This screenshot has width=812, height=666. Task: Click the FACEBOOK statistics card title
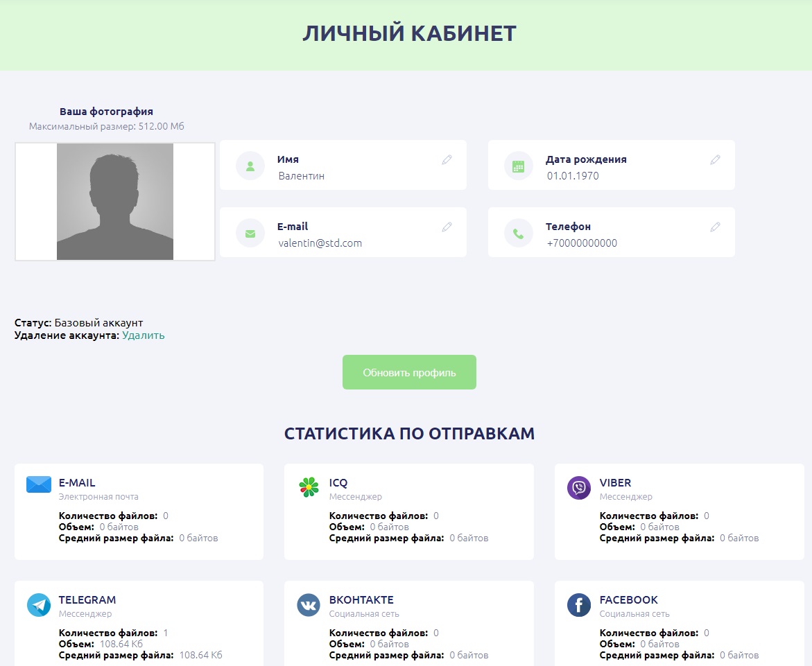click(x=629, y=599)
